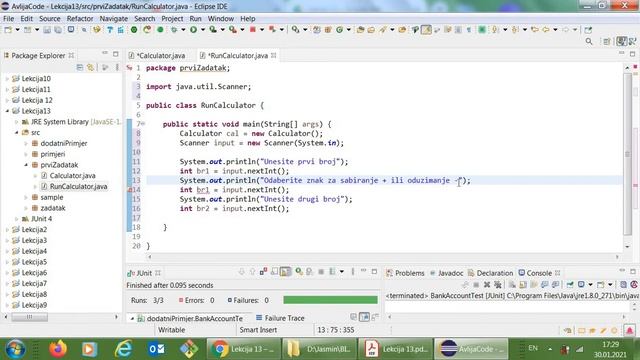Toggle Mark Occurrences highlighter icon
The image size is (640, 360).
[x=426, y=30]
